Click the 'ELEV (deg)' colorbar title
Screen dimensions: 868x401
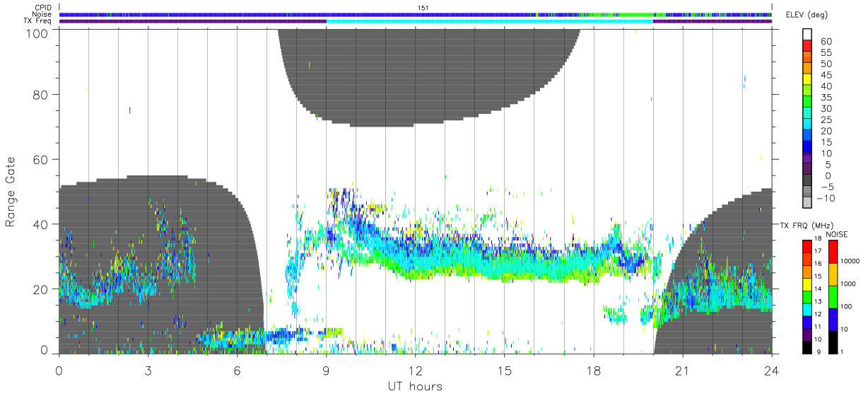coord(806,15)
